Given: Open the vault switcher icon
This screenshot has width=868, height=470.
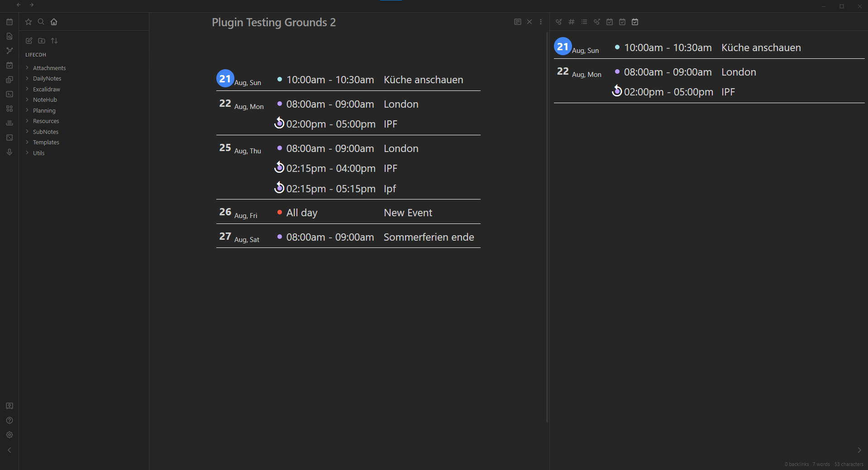Looking at the screenshot, I should [10, 406].
